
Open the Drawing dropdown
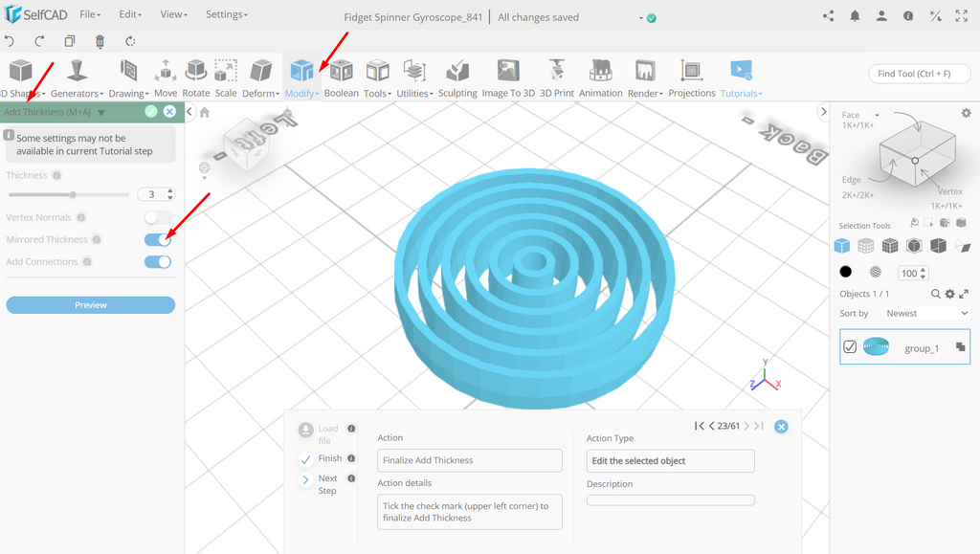click(129, 78)
